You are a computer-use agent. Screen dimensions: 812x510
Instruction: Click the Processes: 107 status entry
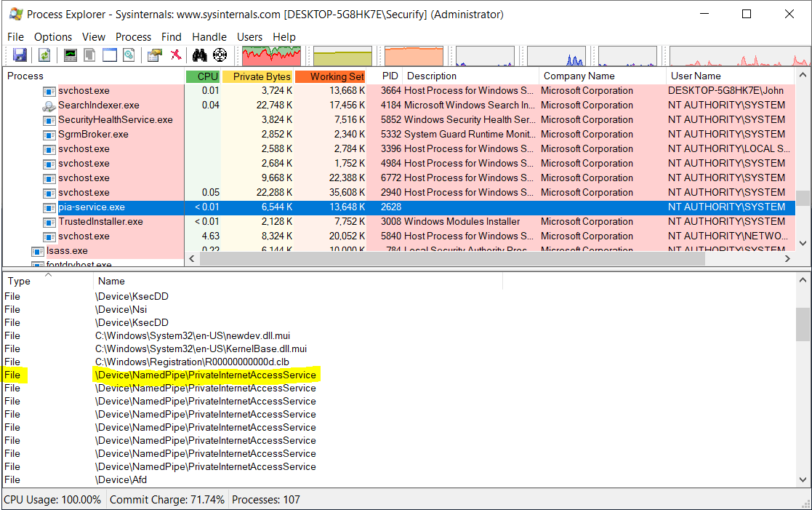pyautogui.click(x=265, y=500)
